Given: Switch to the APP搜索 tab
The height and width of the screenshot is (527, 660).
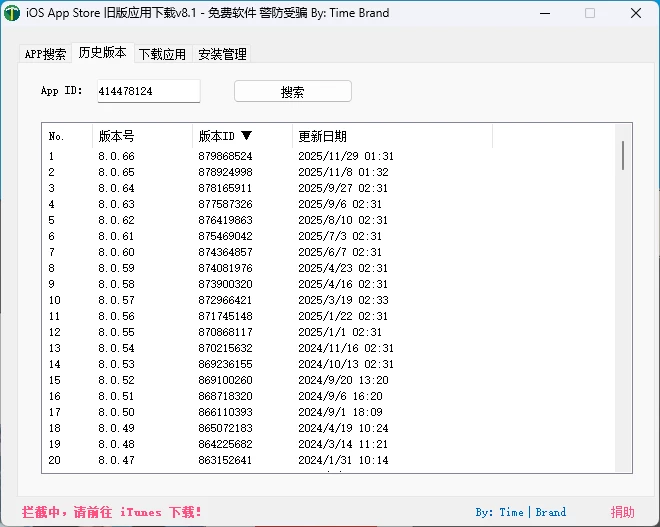Looking at the screenshot, I should pos(45,54).
